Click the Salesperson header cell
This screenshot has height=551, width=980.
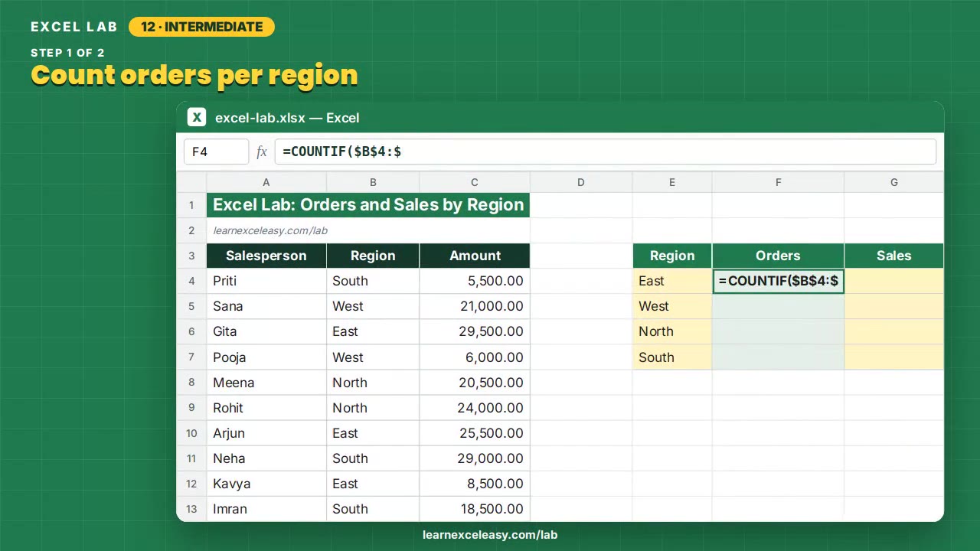tap(266, 256)
